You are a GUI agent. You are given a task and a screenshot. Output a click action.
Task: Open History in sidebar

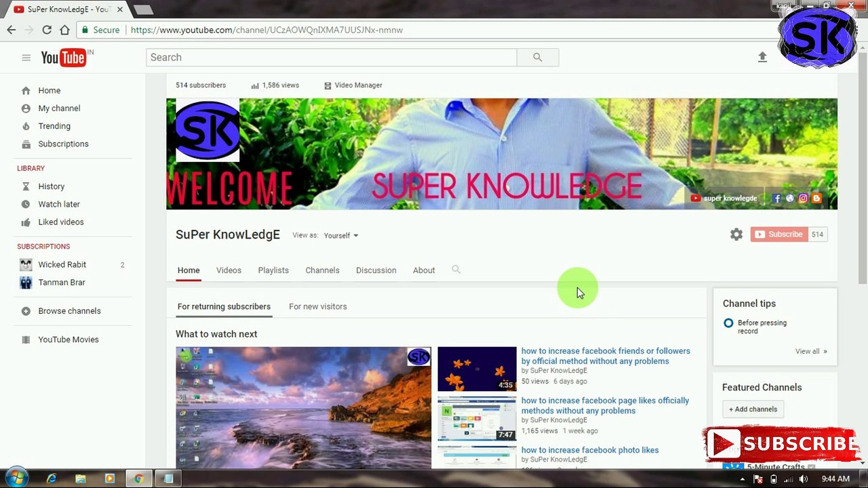click(51, 186)
